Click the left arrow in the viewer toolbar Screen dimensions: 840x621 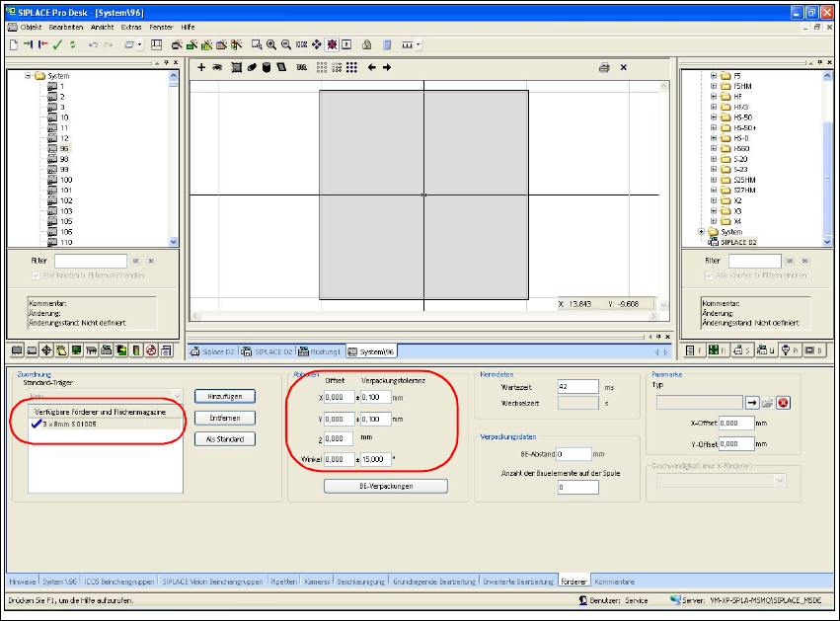tap(372, 68)
